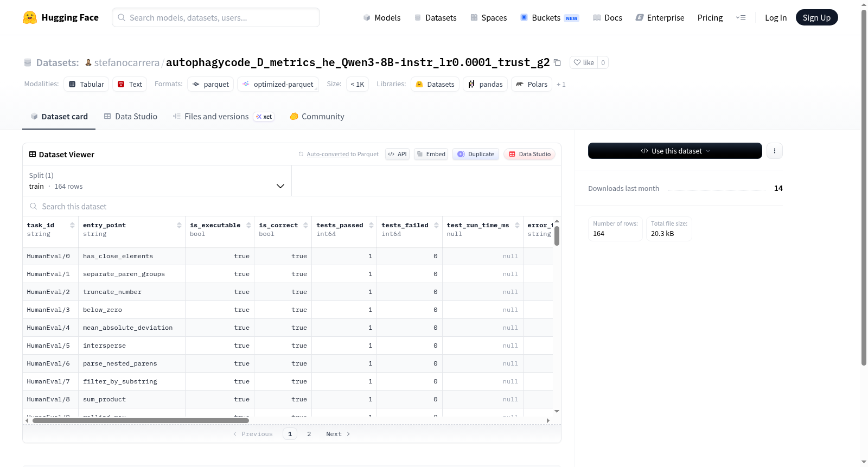This screenshot has height=467, width=868.
Task: Go to Pricing
Action: tap(710, 17)
